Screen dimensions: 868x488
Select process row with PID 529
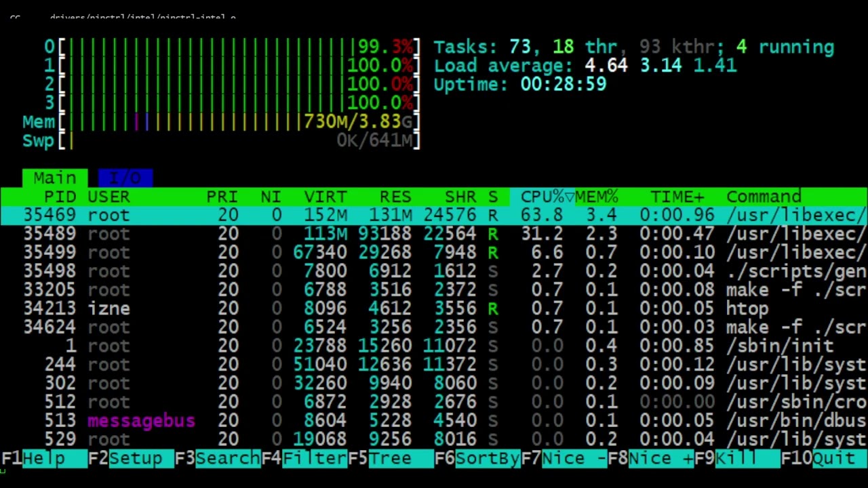pyautogui.click(x=434, y=440)
